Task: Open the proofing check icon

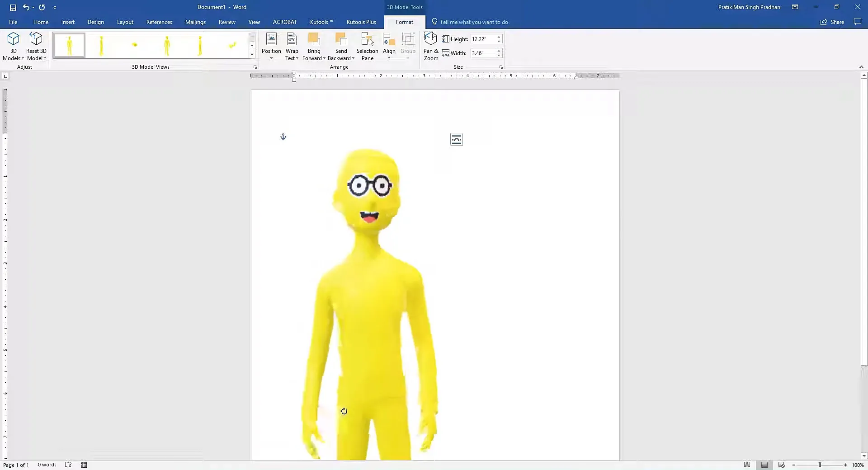Action: click(x=68, y=465)
